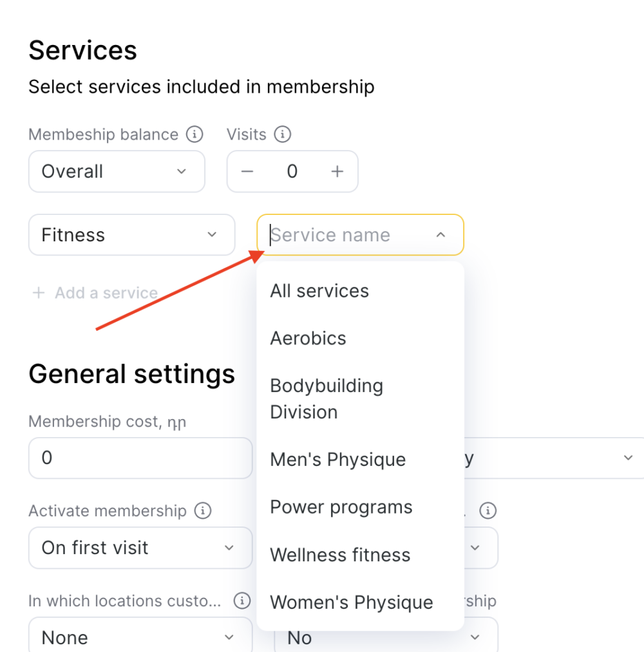Click info icon next to Activate membership
The height and width of the screenshot is (652, 644).
pyautogui.click(x=203, y=510)
